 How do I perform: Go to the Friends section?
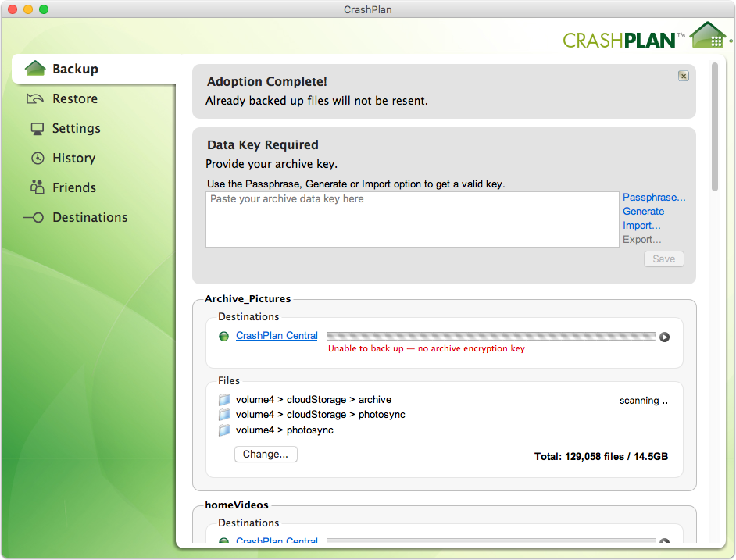(x=74, y=187)
